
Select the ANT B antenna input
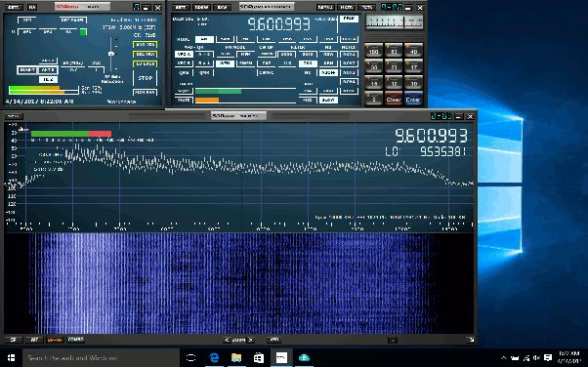click(x=48, y=69)
